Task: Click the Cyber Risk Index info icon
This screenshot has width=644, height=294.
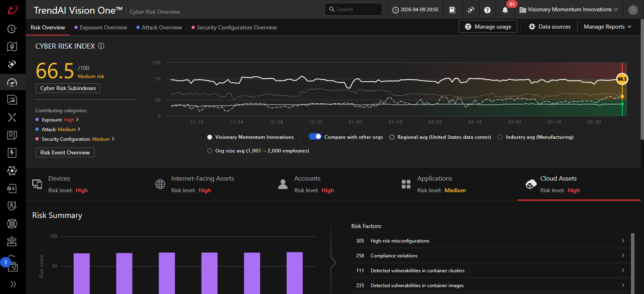Action: pyautogui.click(x=101, y=46)
